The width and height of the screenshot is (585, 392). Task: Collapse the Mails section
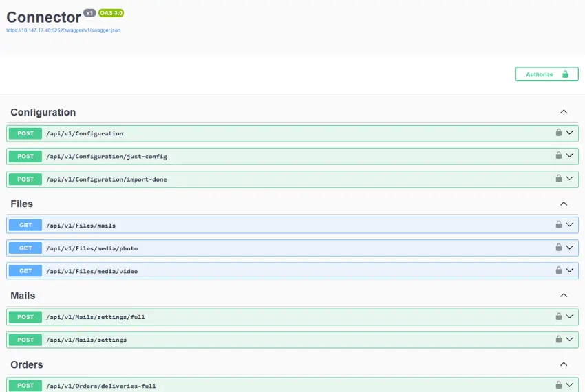[x=564, y=296]
